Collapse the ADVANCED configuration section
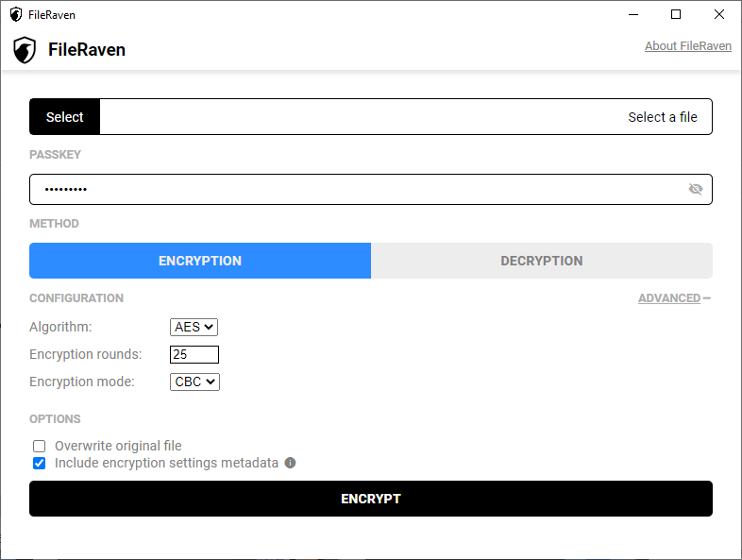 coord(674,298)
